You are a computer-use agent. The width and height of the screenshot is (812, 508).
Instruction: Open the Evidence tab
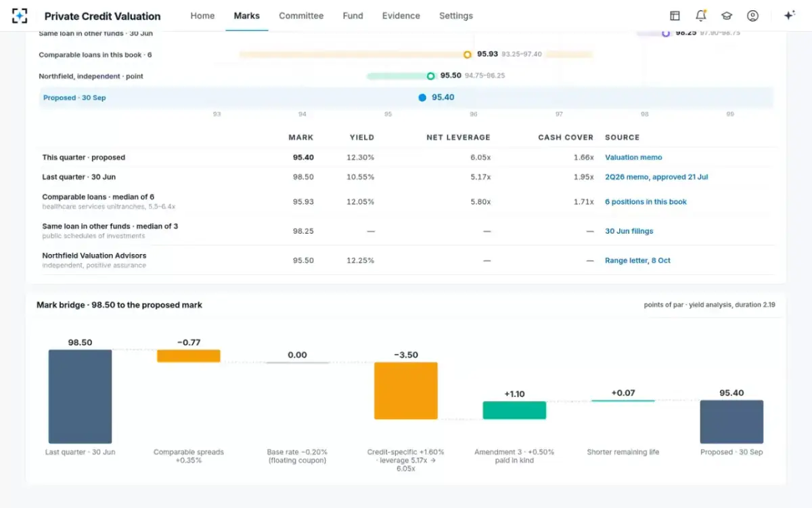click(x=401, y=16)
